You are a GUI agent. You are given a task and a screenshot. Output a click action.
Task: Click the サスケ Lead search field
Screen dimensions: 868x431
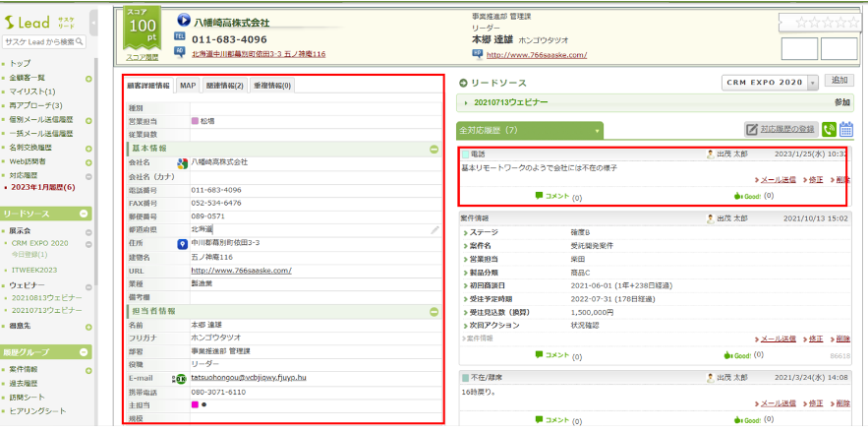[45, 41]
